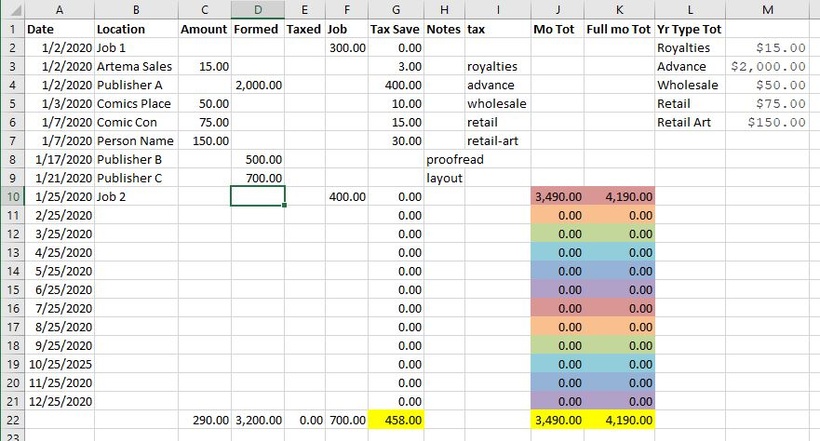
Task: Click the 300.00 Job value
Action: click(347, 48)
